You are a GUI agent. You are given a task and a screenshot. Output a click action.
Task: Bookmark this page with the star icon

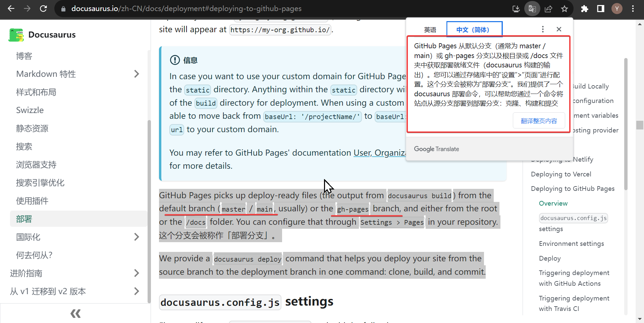pos(565,9)
